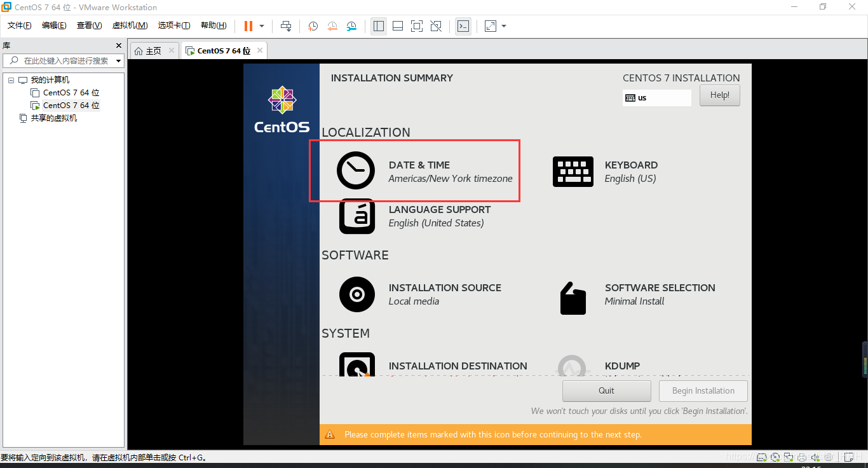Click the INSTALLATION SOURCE label
Screen dimensions: 868x468
tap(445, 287)
